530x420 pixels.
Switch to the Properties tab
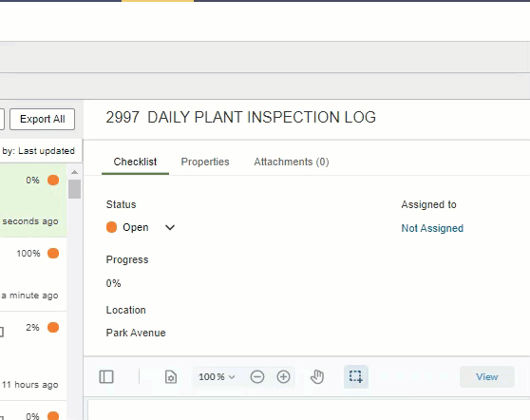pyautogui.click(x=205, y=162)
